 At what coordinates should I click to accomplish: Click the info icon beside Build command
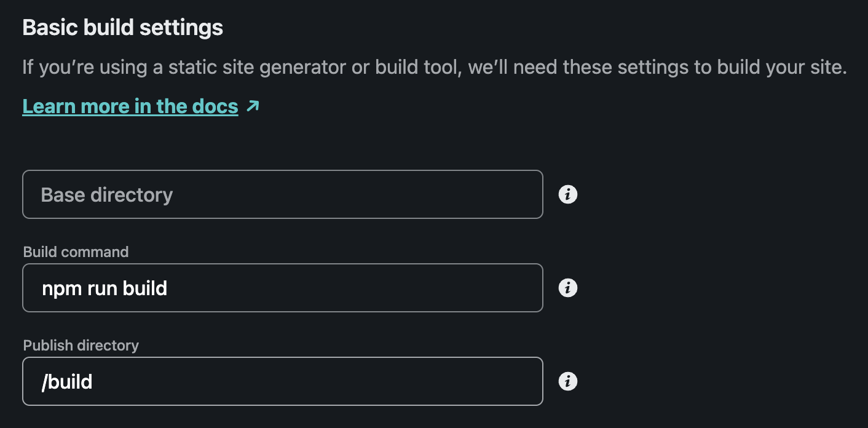[567, 288]
